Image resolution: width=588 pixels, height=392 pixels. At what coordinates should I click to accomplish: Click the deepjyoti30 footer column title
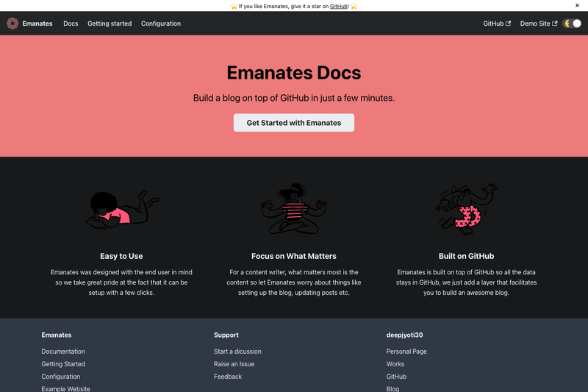(404, 335)
